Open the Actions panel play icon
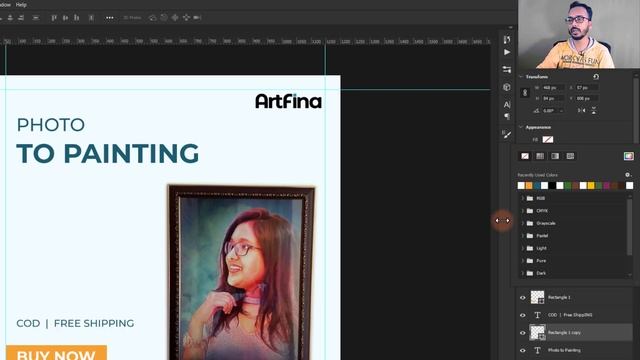This screenshot has height=360, width=640. point(507,52)
